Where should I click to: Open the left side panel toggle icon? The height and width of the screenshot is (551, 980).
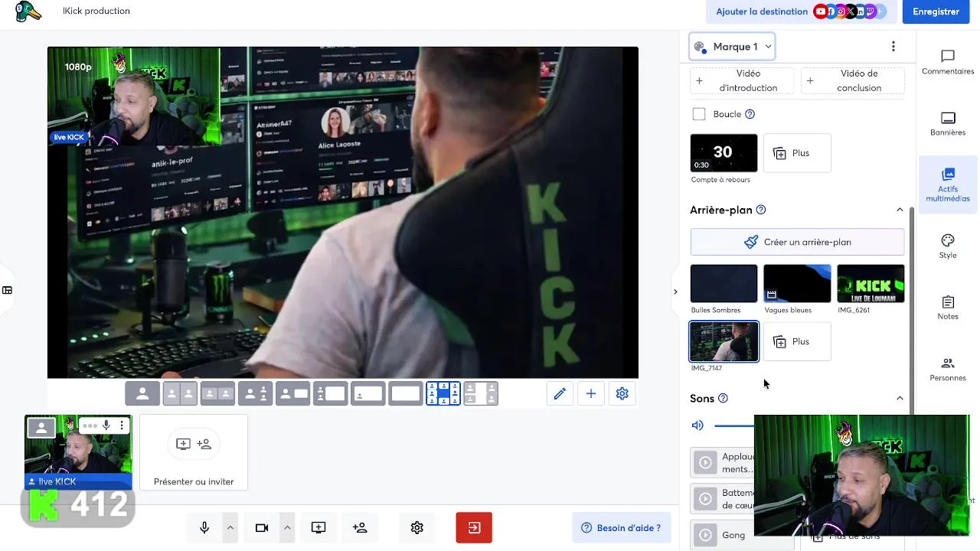[x=7, y=290]
